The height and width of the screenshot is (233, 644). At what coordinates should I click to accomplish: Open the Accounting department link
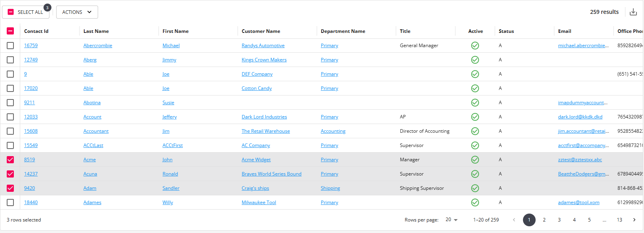click(x=333, y=131)
